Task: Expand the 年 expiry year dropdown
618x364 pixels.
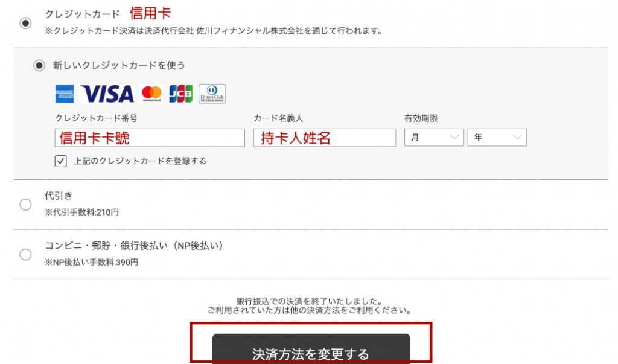Action: point(497,138)
